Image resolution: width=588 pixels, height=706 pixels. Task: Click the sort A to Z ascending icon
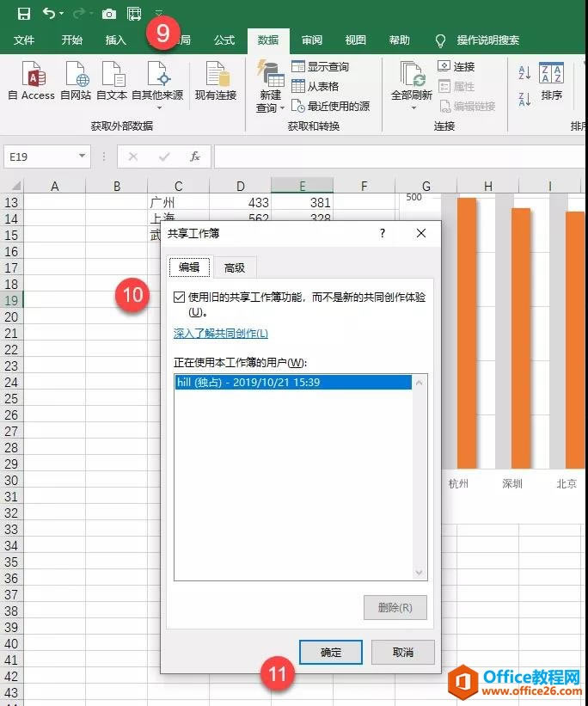click(524, 72)
